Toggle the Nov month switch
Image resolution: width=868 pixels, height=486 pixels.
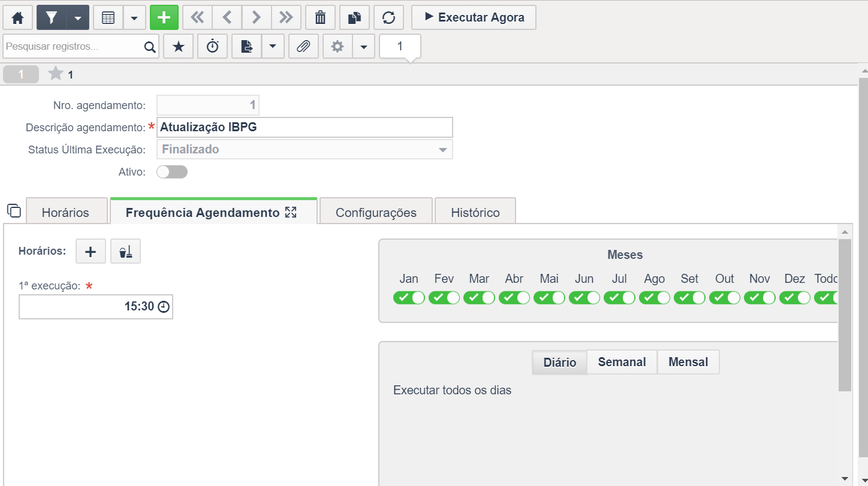coord(759,297)
